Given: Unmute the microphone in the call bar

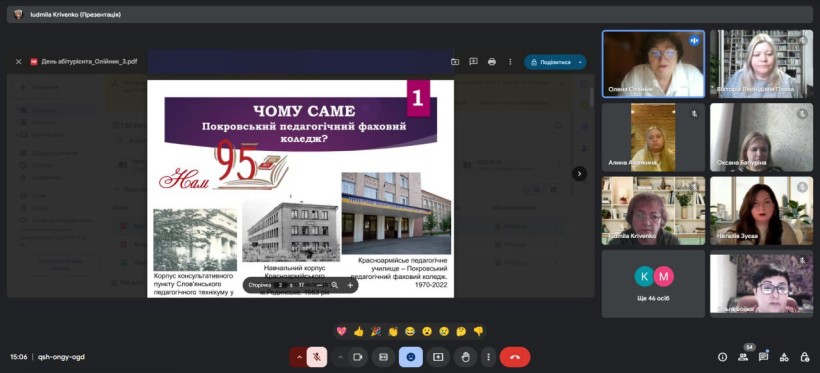Looking at the screenshot, I should (x=317, y=357).
